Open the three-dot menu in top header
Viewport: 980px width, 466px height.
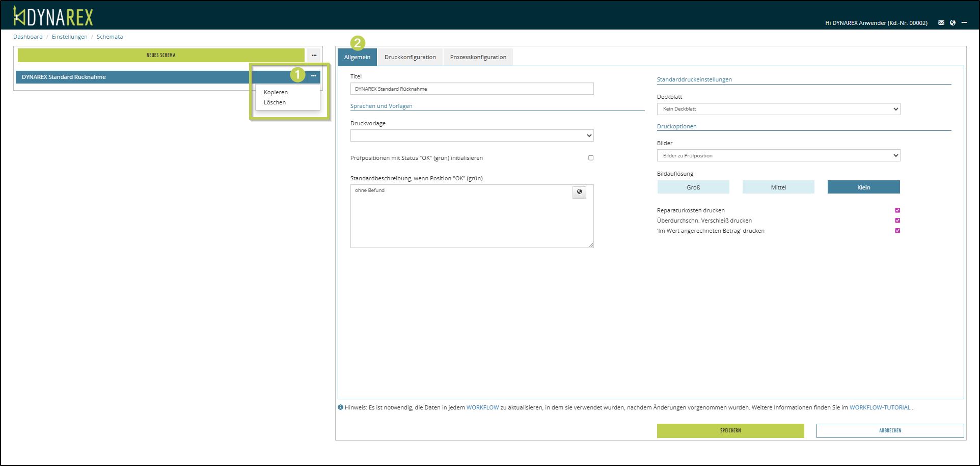click(x=964, y=23)
